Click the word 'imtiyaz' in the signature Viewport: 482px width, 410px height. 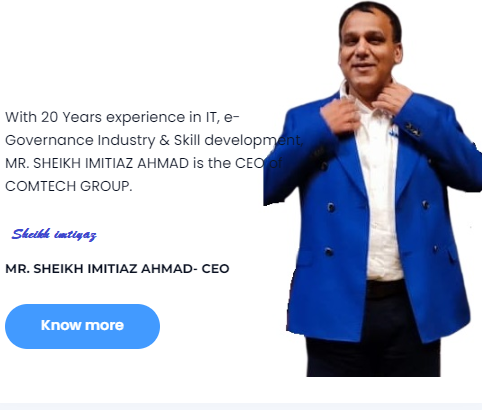[x=75, y=235]
